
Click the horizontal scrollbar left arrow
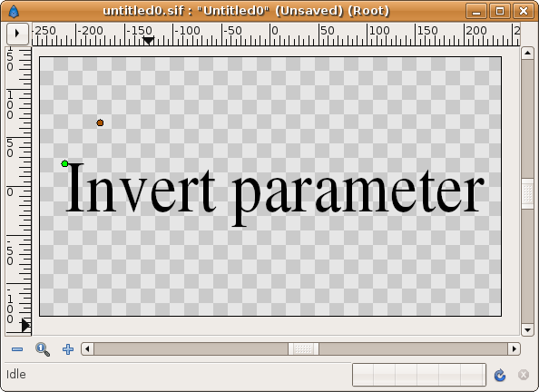pos(87,349)
